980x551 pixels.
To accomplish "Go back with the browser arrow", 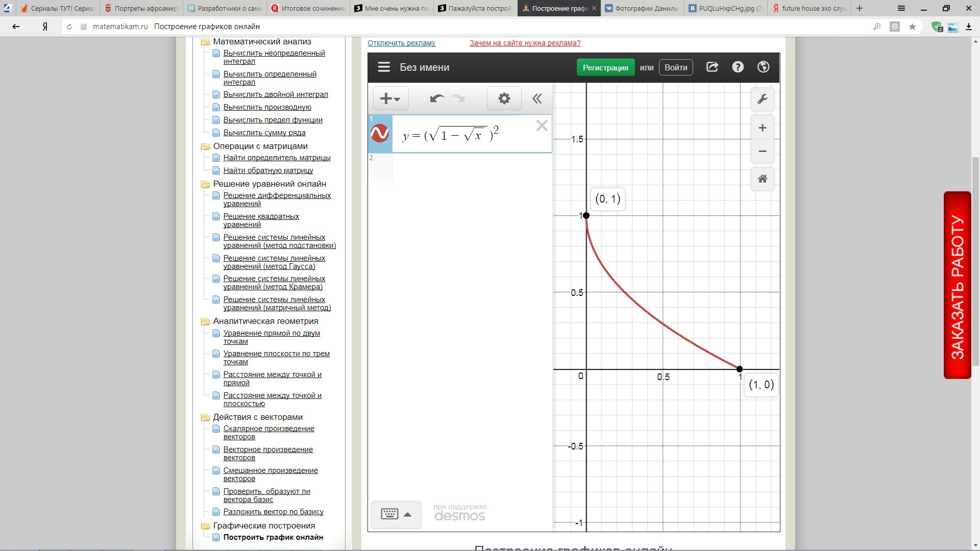I will [x=16, y=27].
